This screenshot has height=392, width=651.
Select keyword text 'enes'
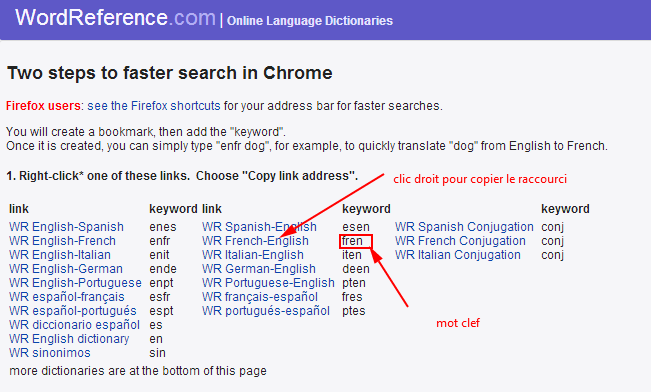[x=163, y=227]
